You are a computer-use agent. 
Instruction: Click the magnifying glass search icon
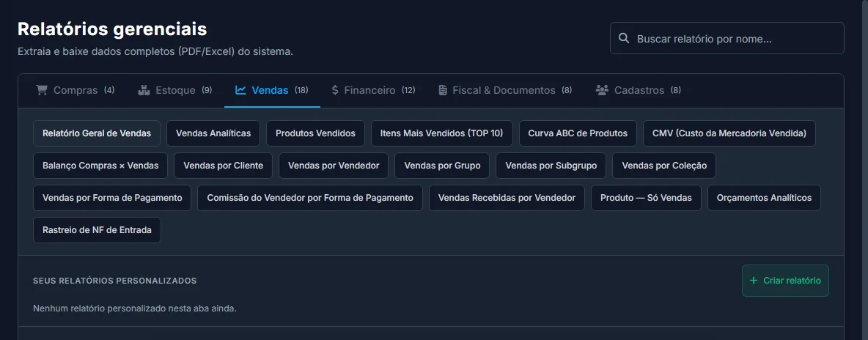click(x=624, y=39)
